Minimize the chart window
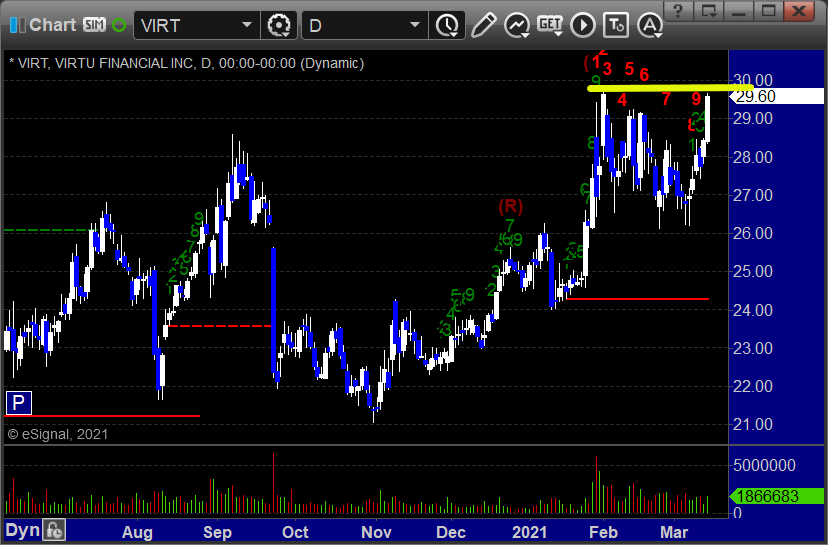 (x=738, y=10)
